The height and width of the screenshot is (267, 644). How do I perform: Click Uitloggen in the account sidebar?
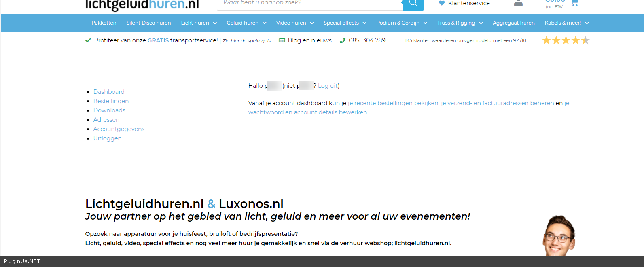pos(107,138)
